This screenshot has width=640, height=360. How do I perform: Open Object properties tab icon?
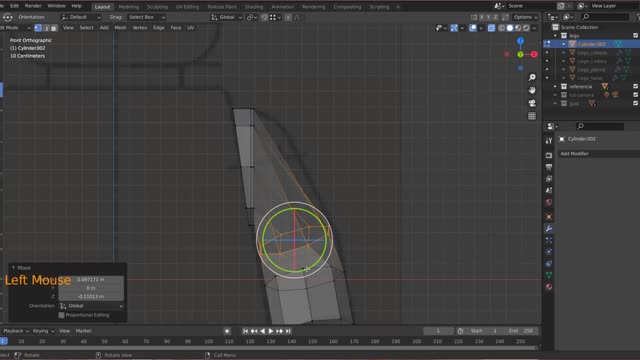pos(549,217)
